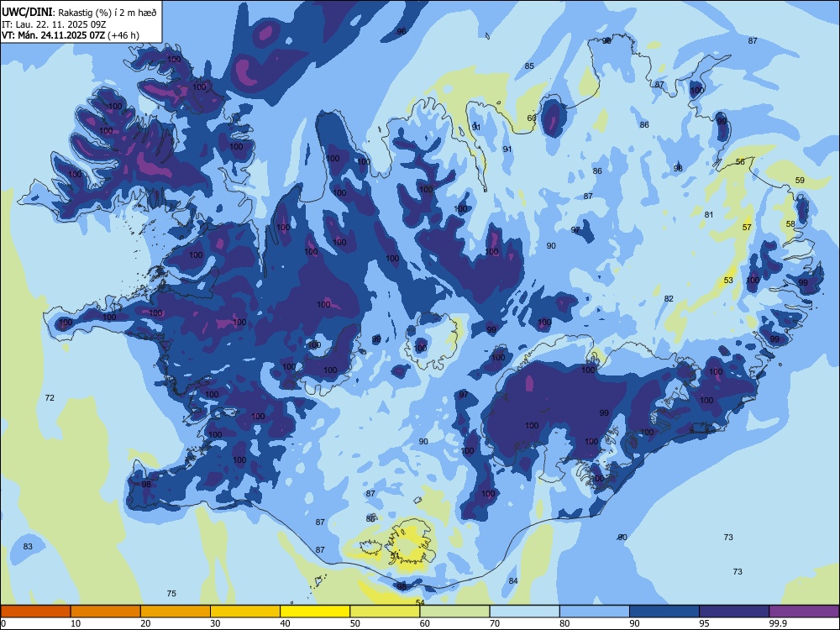Viewport: 840px width, 630px height.
Task: Click the medium blue 80–90 legend swatch
Action: 595,612
